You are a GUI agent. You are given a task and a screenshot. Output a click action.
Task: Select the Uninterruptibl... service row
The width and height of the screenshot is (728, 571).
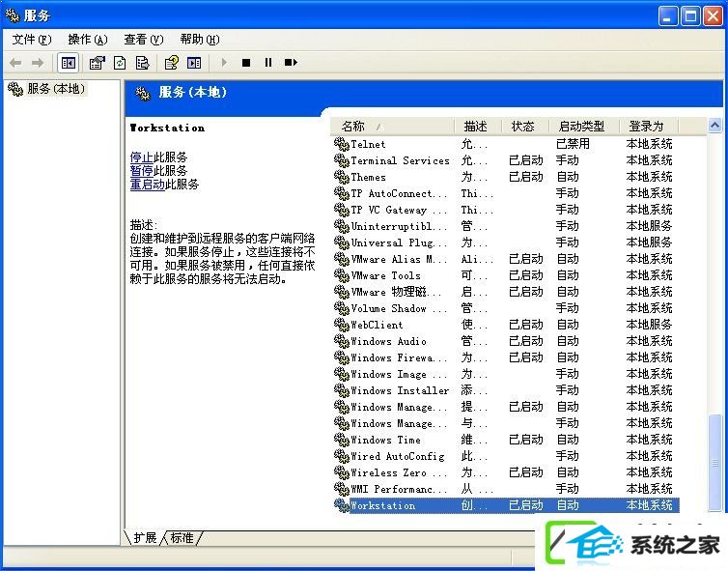(506, 226)
